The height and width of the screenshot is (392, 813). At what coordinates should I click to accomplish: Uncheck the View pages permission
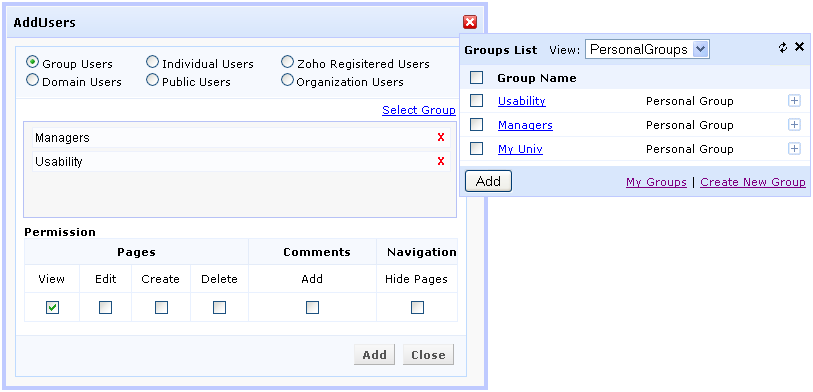click(x=52, y=307)
